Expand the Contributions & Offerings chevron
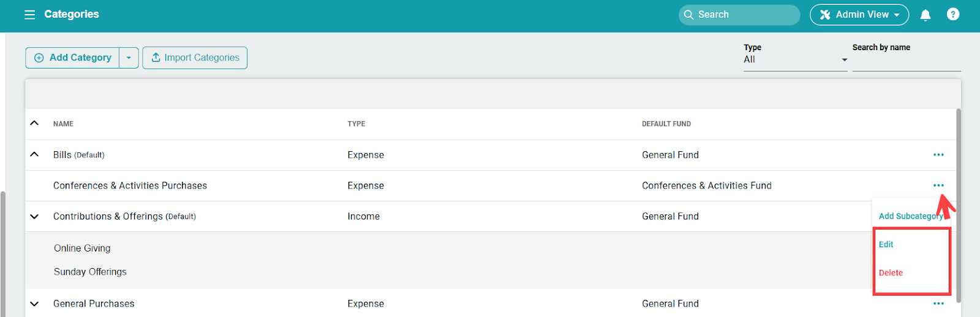This screenshot has width=980, height=317. coord(34,217)
